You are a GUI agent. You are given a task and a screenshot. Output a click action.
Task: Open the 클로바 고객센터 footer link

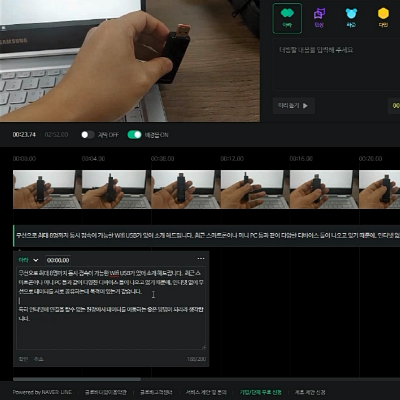coord(156,392)
